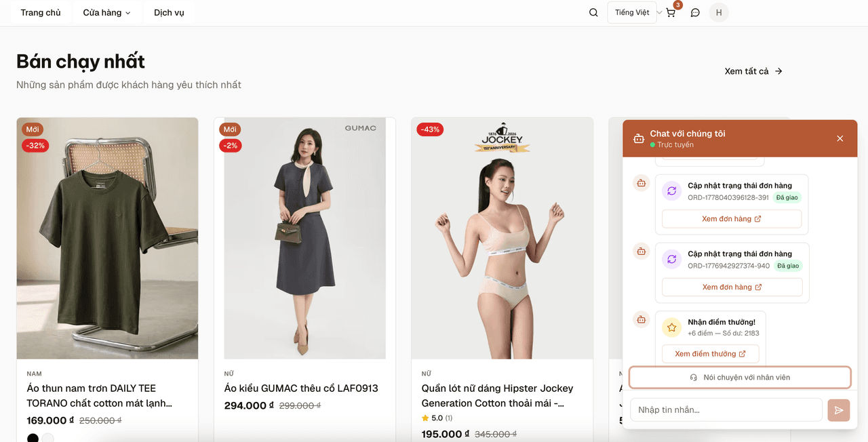Click price 195.000 đ

(x=446, y=434)
